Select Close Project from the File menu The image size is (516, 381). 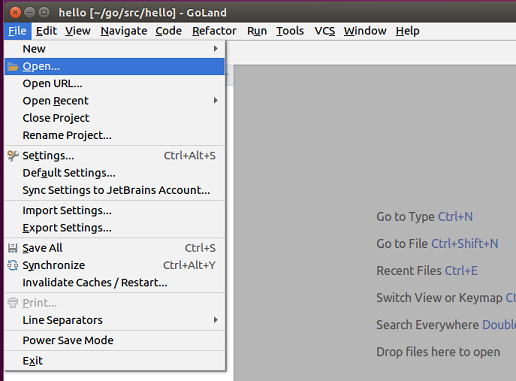[x=115, y=118]
